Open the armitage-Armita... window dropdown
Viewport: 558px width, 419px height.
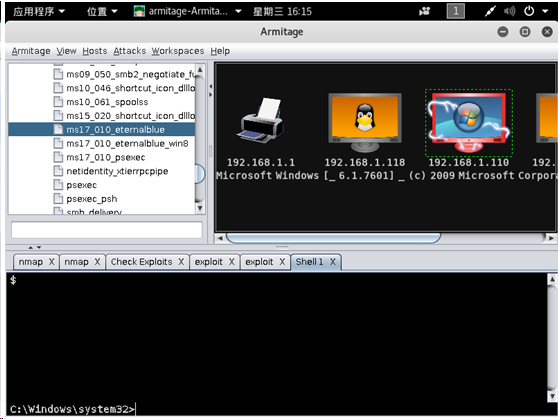click(188, 11)
